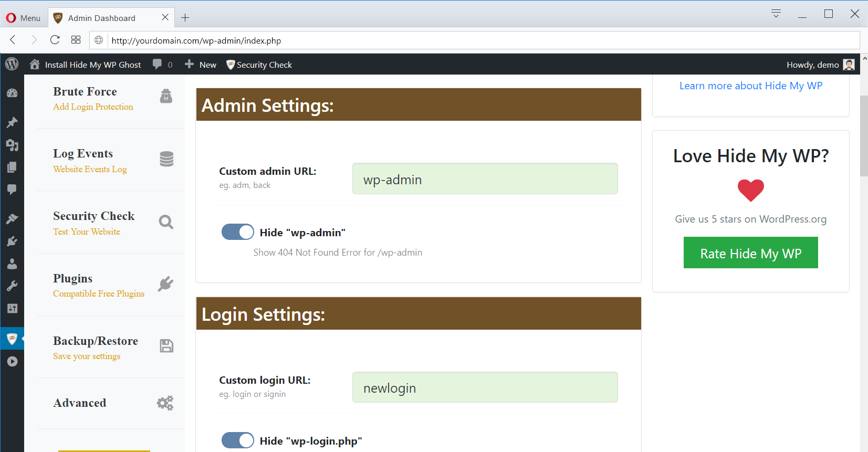Viewport: 868px width, 452px height.
Task: Click the Tools wrench icon in sidebar
Action: point(12,286)
